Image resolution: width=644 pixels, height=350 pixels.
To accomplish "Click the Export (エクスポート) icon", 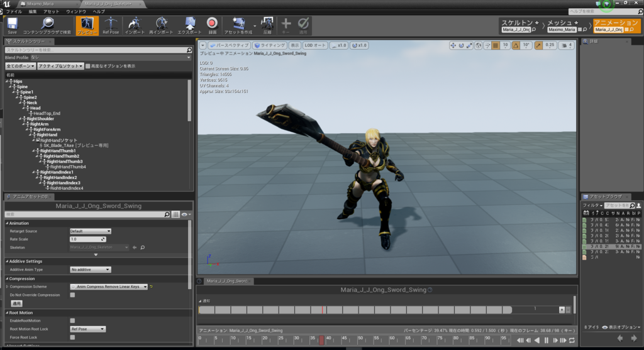I will 189,25.
